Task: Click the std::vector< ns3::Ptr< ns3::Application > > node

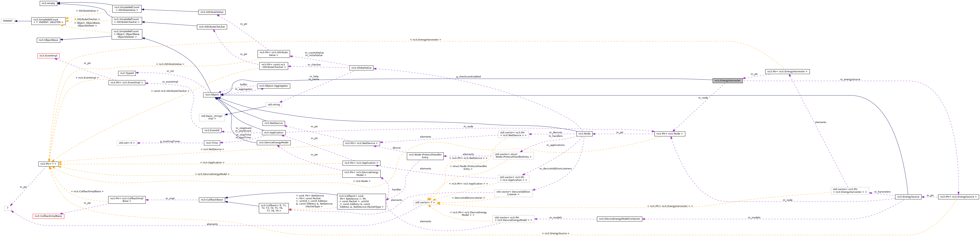Action: (x=513, y=179)
